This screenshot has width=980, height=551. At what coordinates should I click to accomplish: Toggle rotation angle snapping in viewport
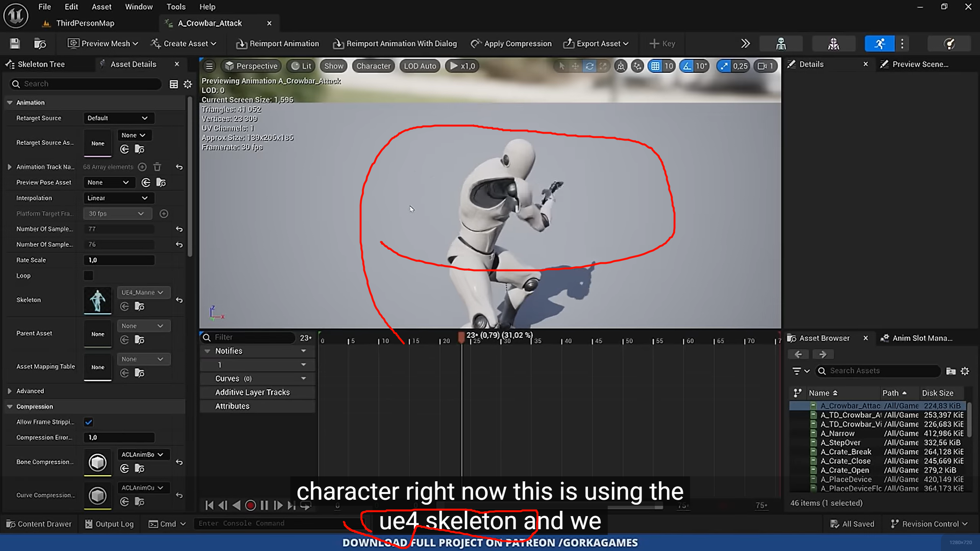[688, 66]
